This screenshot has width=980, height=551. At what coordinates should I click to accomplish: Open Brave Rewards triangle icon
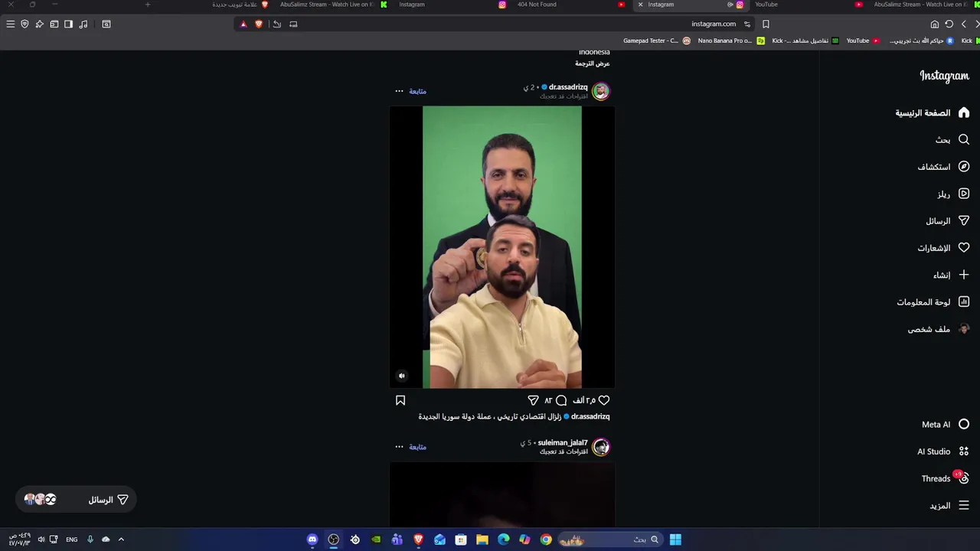[243, 24]
